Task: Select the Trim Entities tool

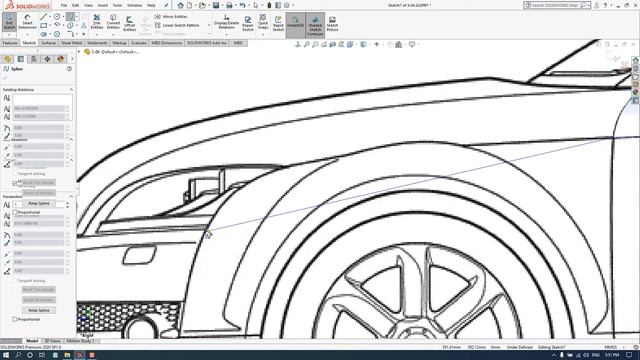Action: (x=97, y=21)
